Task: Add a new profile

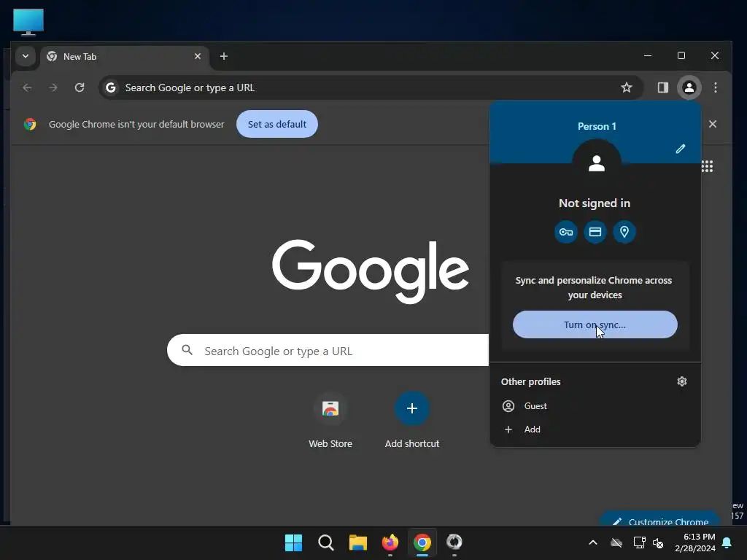Action: pyautogui.click(x=595, y=429)
